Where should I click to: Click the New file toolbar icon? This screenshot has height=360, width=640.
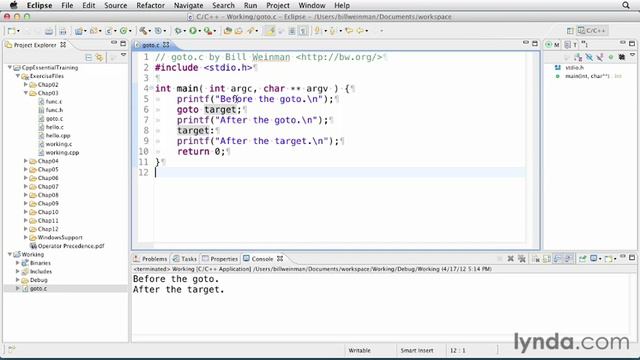[11, 31]
